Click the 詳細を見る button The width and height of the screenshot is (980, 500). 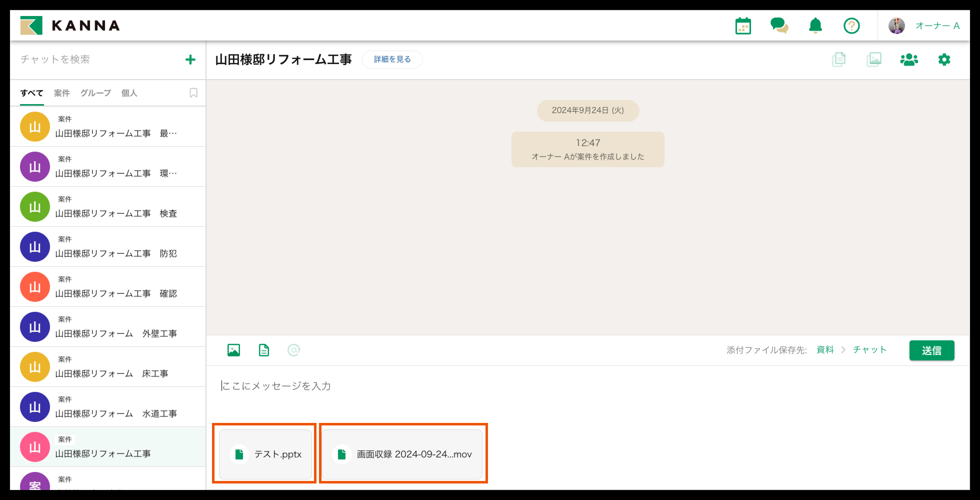pyautogui.click(x=392, y=59)
